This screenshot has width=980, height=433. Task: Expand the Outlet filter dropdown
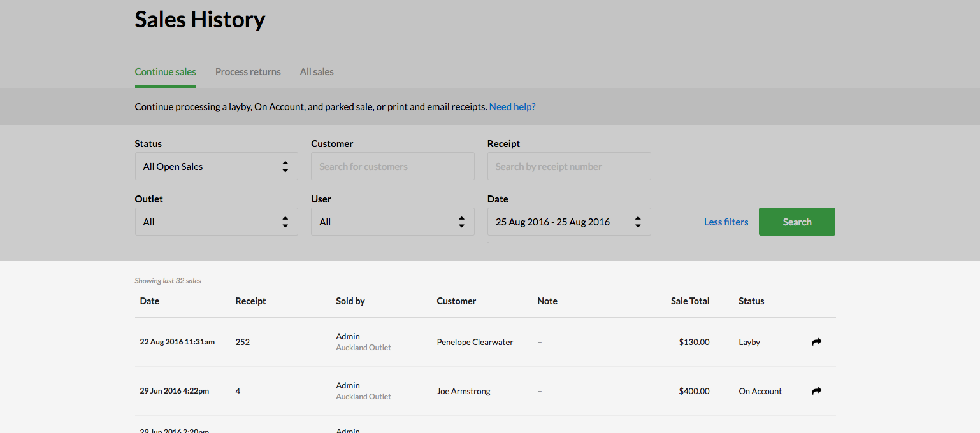[x=216, y=222]
